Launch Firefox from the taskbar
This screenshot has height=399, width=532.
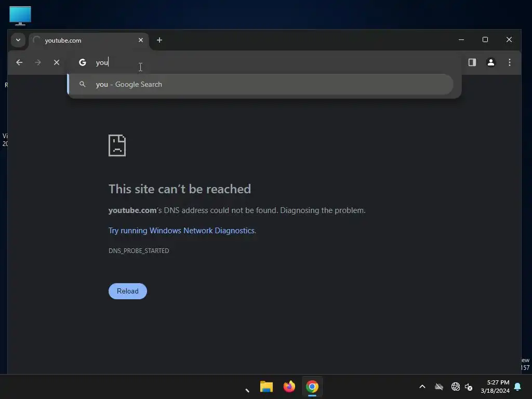point(289,387)
